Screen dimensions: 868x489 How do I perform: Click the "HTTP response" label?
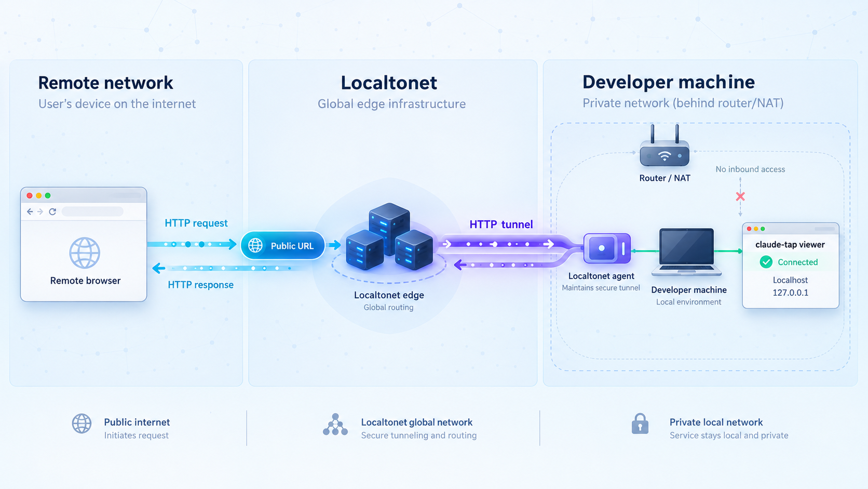tap(200, 285)
